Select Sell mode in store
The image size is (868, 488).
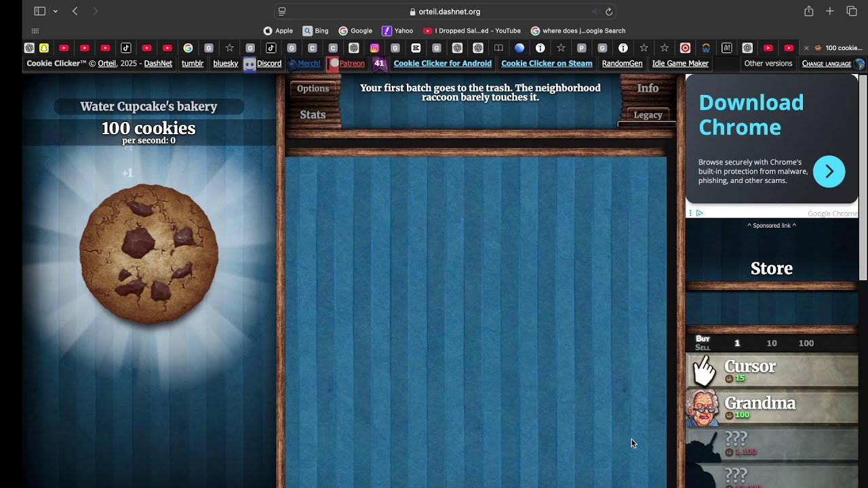pos(703,348)
